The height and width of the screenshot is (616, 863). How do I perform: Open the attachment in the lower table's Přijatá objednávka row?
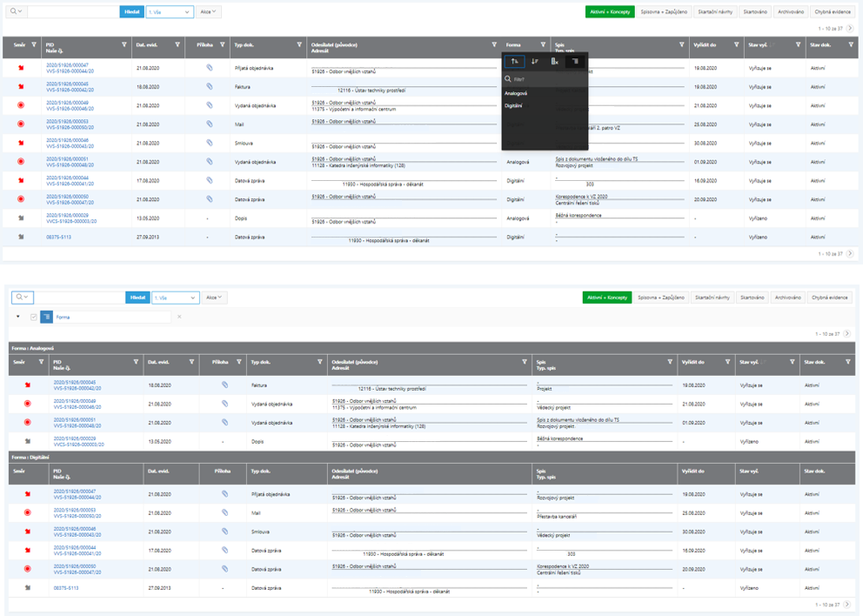point(224,494)
